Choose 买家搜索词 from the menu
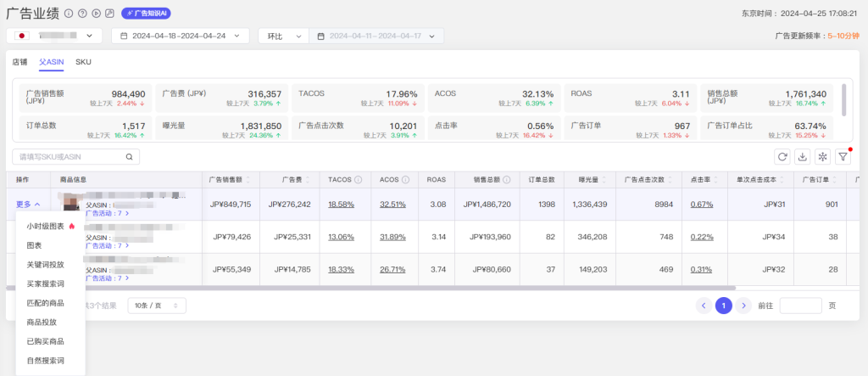Screen dimensions: 868x376 tap(50, 284)
